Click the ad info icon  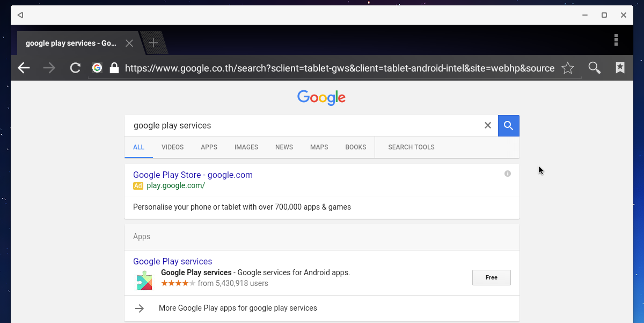point(508,174)
